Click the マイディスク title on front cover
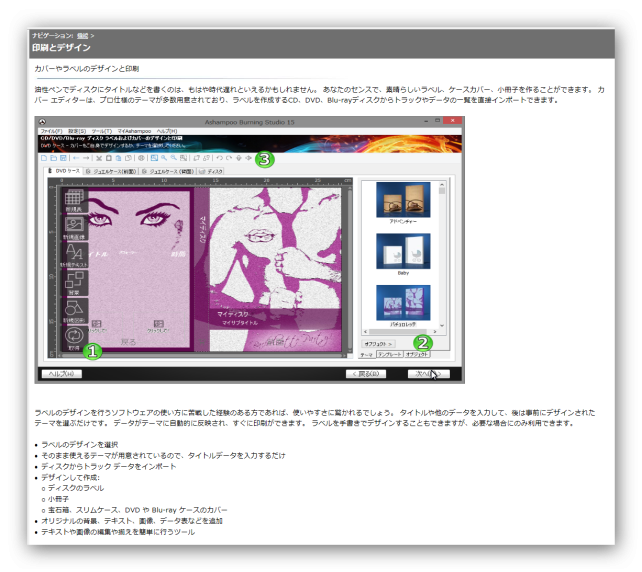Viewport: 642px width, 572px height. [233, 314]
